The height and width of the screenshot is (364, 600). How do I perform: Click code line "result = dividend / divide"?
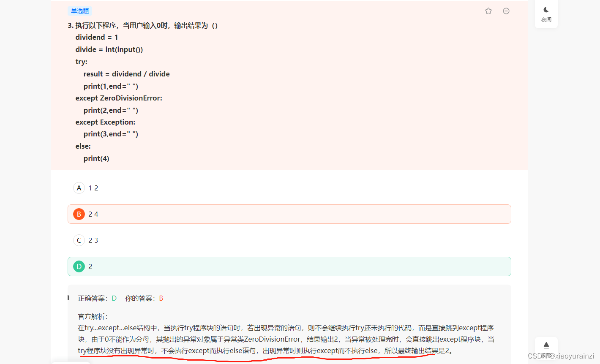click(126, 74)
